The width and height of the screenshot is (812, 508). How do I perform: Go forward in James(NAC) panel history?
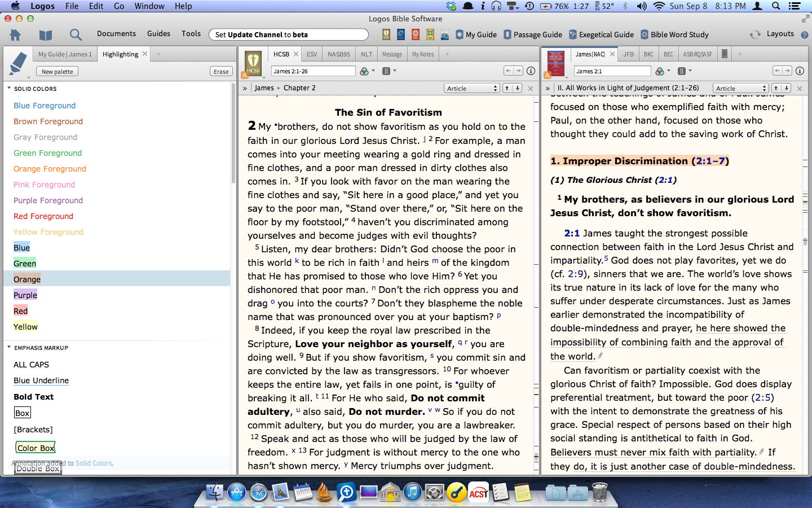coord(787,71)
